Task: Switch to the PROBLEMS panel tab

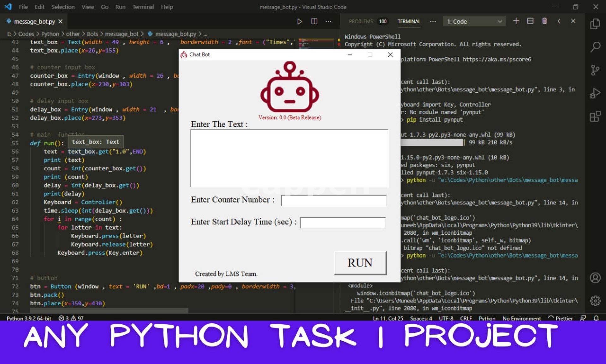Action: click(x=361, y=21)
